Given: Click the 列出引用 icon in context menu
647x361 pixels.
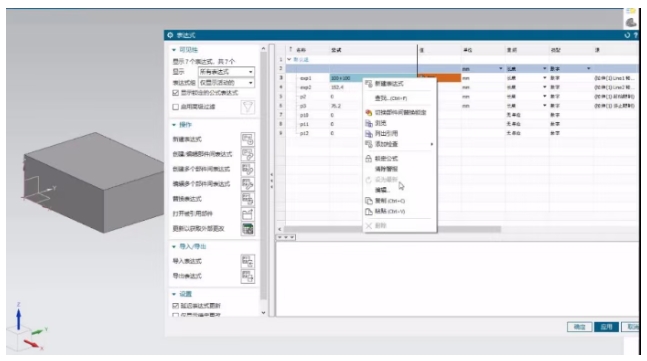Looking at the screenshot, I should point(368,134).
